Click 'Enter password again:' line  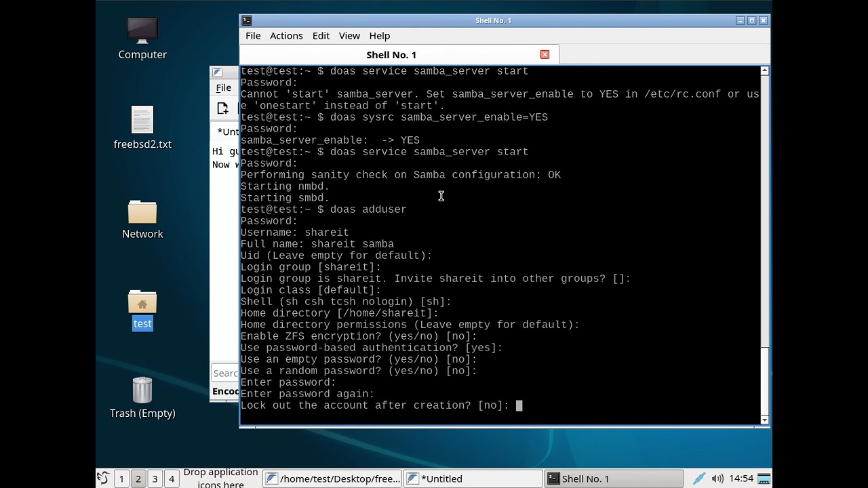point(307,394)
